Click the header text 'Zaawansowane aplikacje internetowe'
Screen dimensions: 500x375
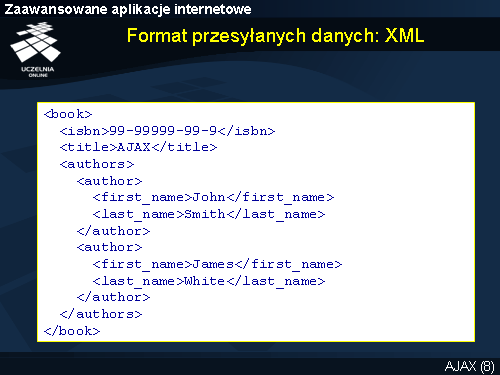[128, 9]
